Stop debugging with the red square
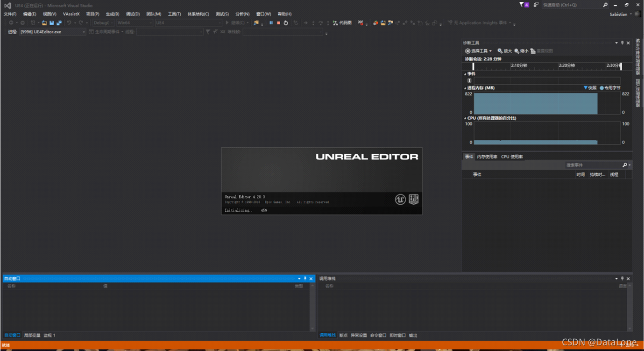 click(x=278, y=23)
